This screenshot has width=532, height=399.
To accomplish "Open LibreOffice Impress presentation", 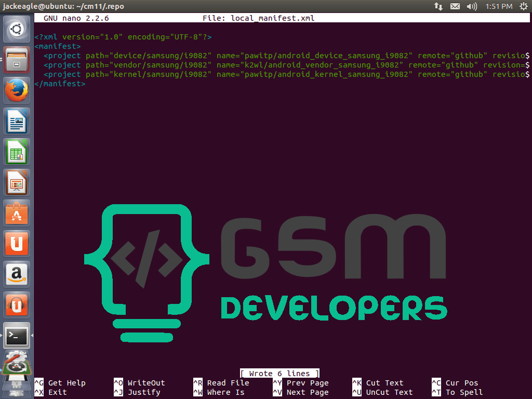I will (x=17, y=182).
